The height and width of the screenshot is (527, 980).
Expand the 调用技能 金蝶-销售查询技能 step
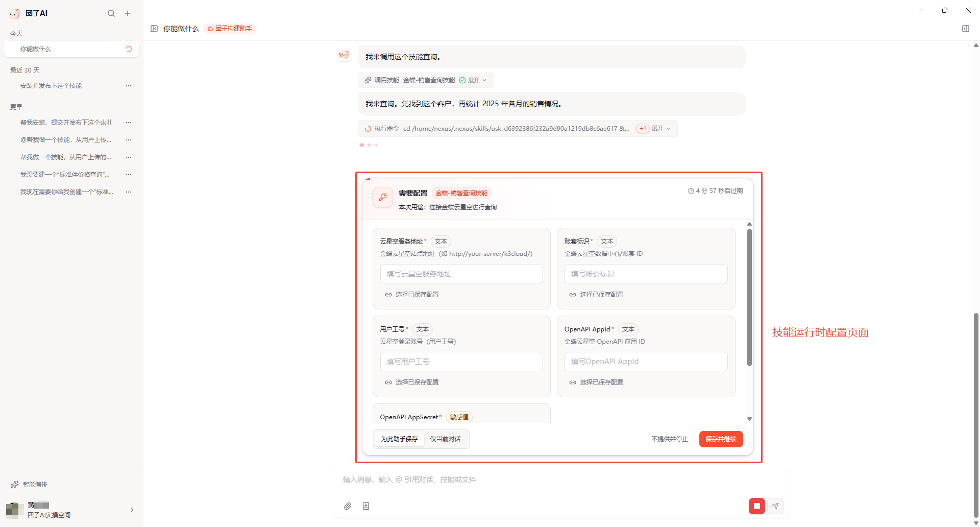pyautogui.click(x=477, y=80)
